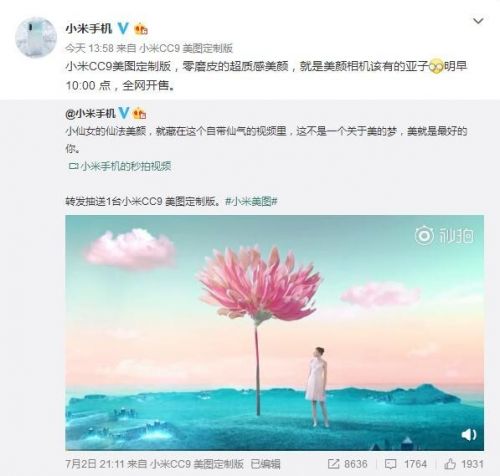
Task: Play the pink flower video
Action: [274, 333]
